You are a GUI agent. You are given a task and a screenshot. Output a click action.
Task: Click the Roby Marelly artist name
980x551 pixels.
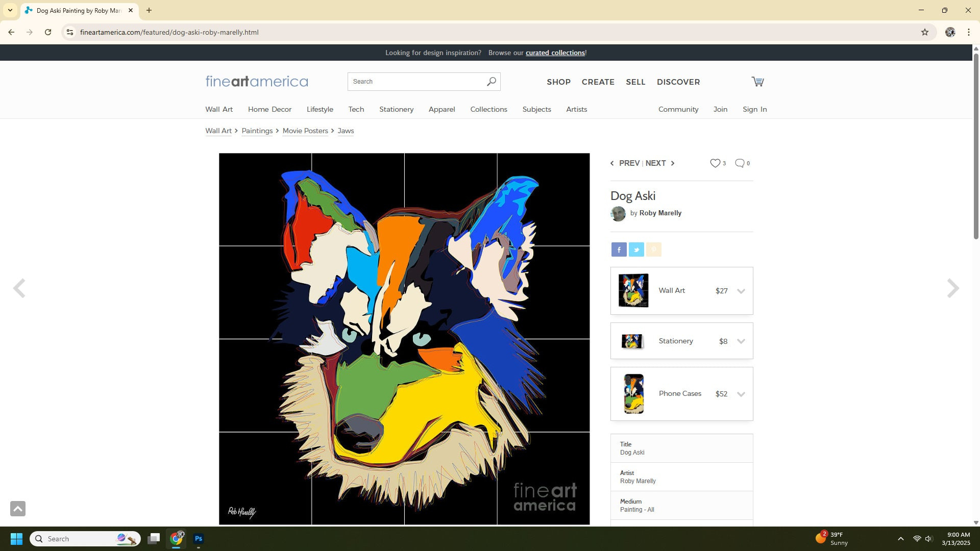point(660,213)
